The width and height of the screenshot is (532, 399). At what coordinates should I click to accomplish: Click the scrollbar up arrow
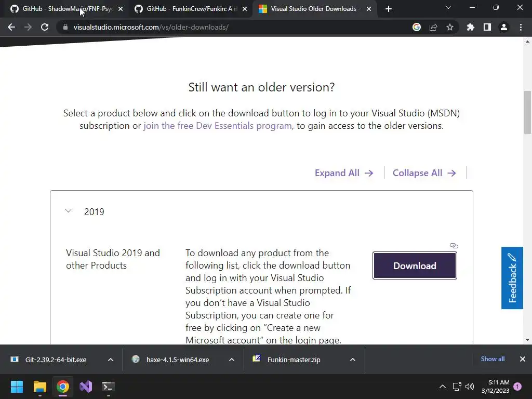527,42
